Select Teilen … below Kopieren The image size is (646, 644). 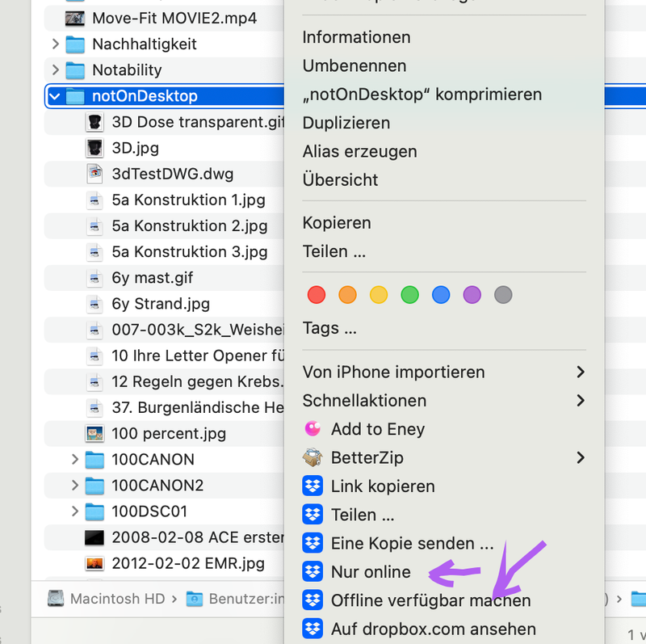tap(334, 251)
